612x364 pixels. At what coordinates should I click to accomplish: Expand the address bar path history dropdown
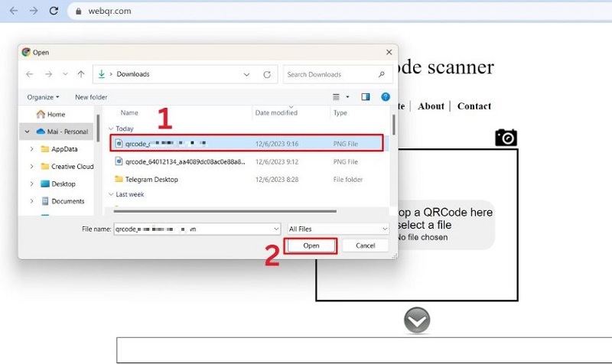coord(246,74)
